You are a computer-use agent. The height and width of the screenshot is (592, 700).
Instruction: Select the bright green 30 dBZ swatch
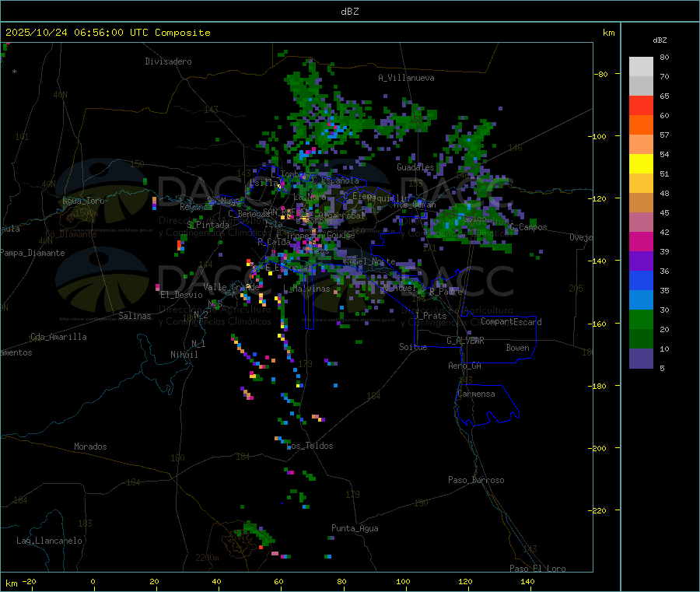click(x=641, y=319)
